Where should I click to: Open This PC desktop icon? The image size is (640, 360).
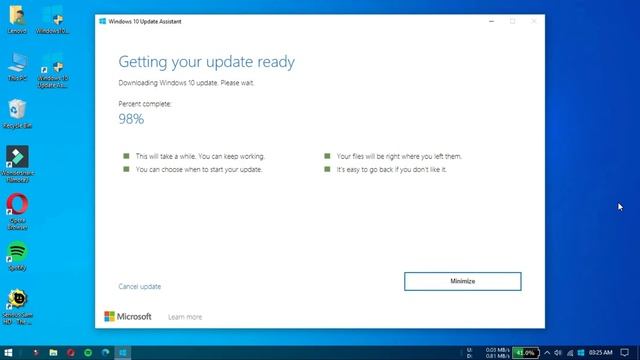17,67
